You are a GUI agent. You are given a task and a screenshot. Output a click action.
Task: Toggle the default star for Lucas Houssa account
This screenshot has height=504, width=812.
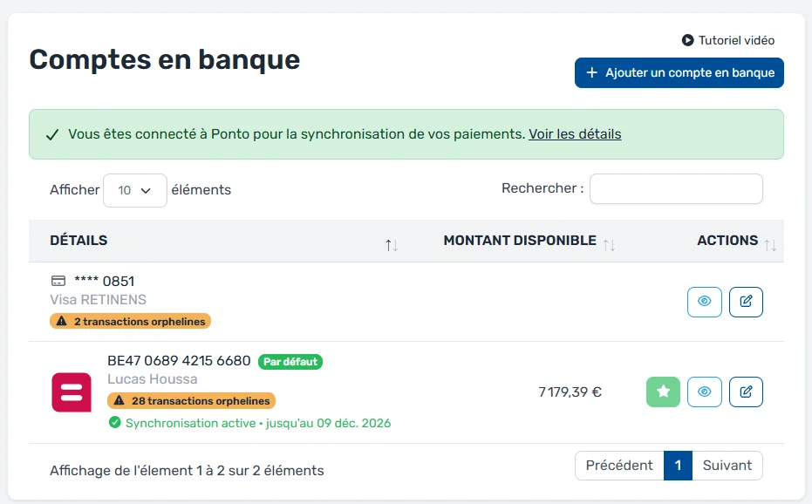(x=663, y=392)
